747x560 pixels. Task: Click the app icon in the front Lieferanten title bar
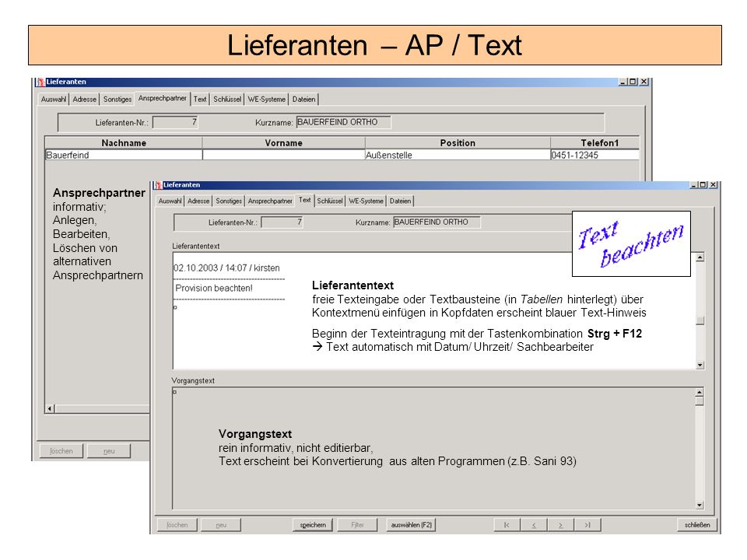158,185
